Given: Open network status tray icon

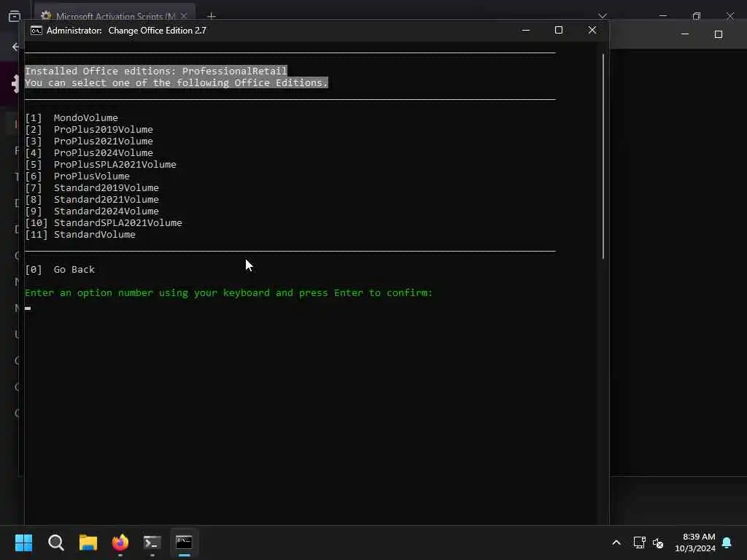Looking at the screenshot, I should [x=639, y=542].
